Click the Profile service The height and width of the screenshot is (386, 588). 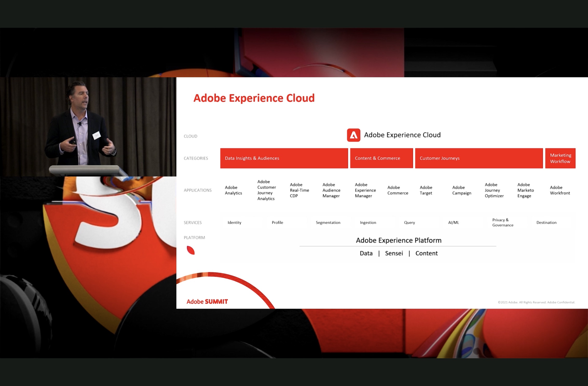pos(277,223)
